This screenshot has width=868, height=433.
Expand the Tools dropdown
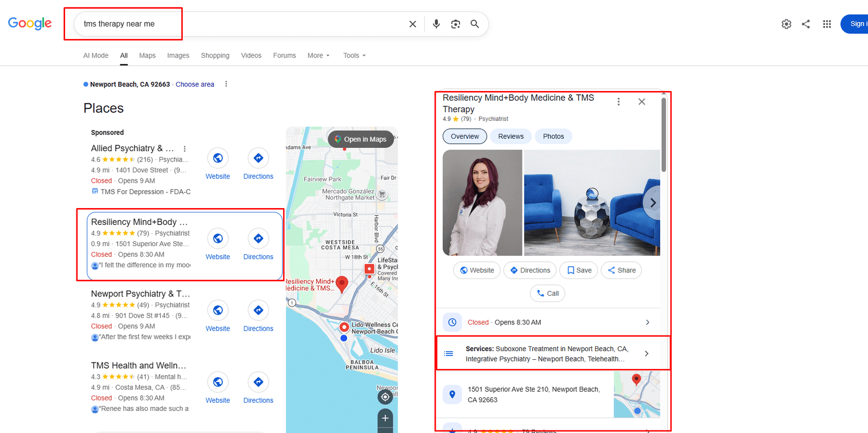pyautogui.click(x=354, y=55)
